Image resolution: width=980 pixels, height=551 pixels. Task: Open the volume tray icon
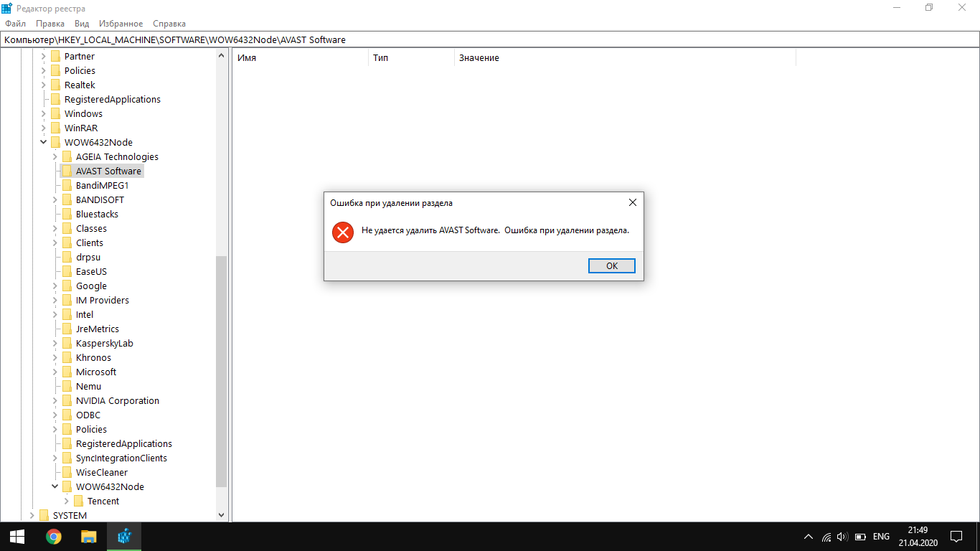pyautogui.click(x=843, y=537)
